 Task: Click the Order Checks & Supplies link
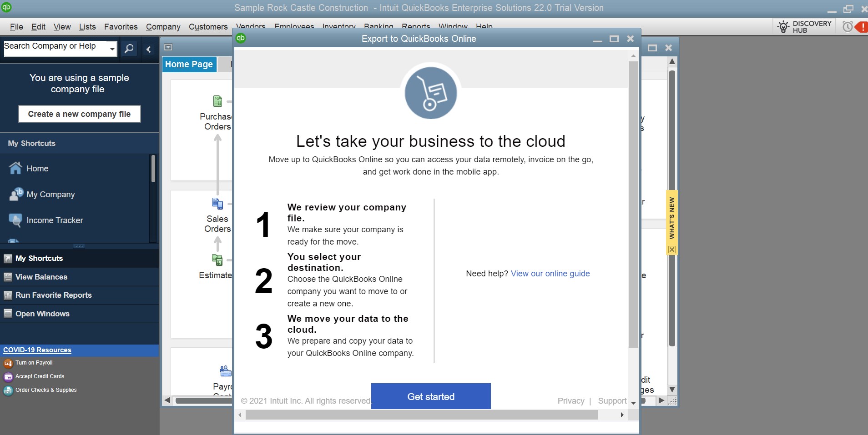click(46, 390)
